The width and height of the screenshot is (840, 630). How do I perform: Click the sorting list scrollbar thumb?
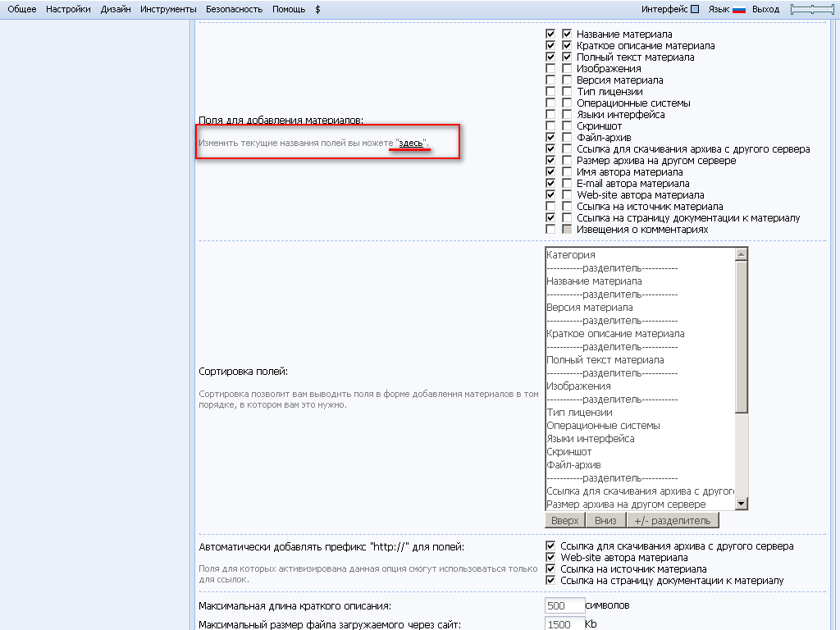pos(742,337)
